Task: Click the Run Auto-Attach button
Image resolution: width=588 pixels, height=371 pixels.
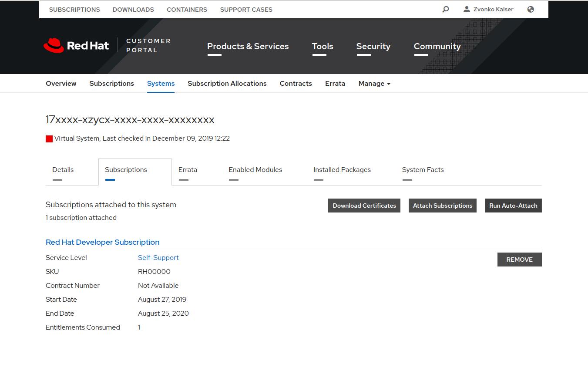Action: [513, 205]
